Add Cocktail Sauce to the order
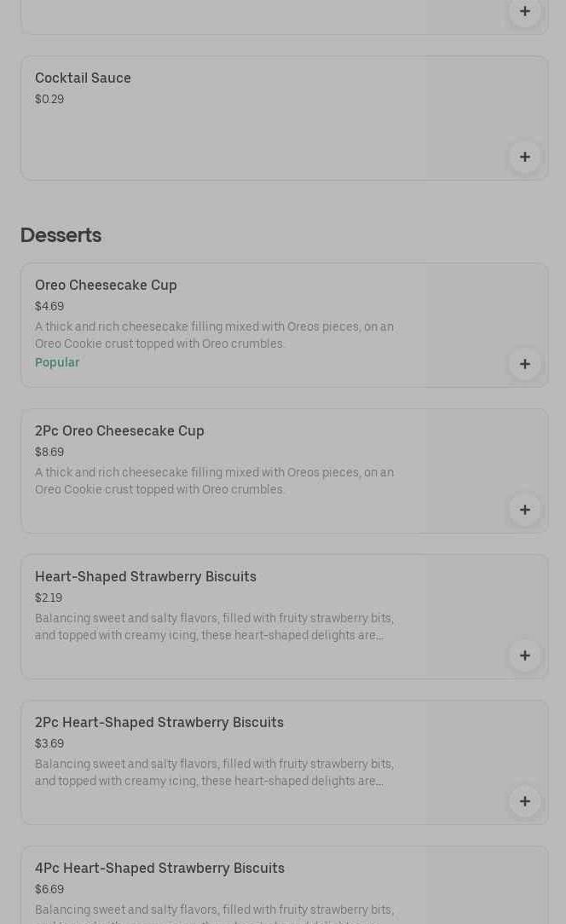This screenshot has width=566, height=924. [524, 157]
